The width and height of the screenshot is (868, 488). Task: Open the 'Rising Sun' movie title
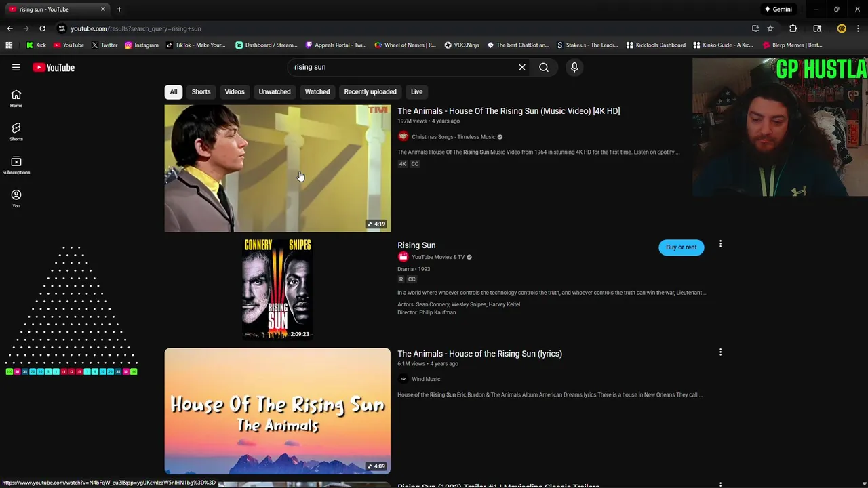(x=416, y=245)
